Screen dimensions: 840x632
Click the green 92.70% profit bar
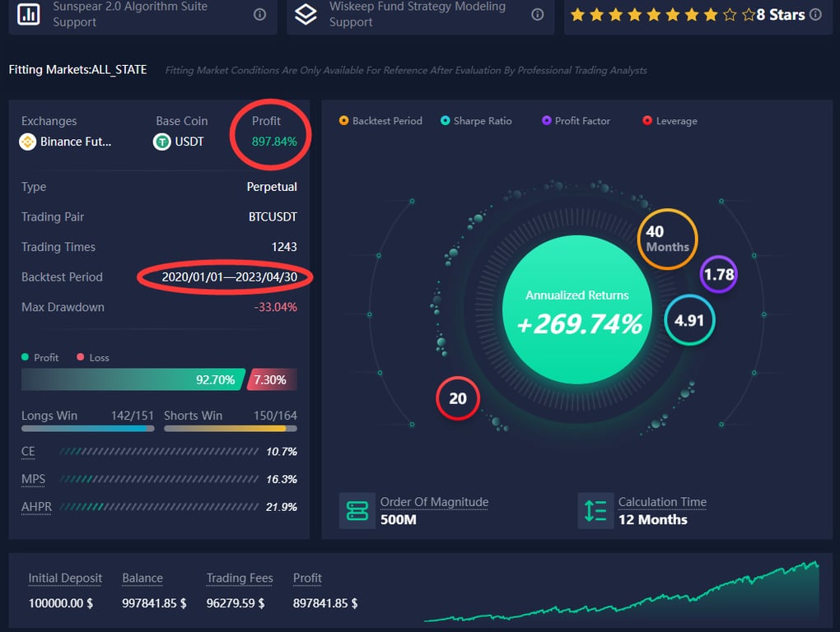[x=133, y=379]
